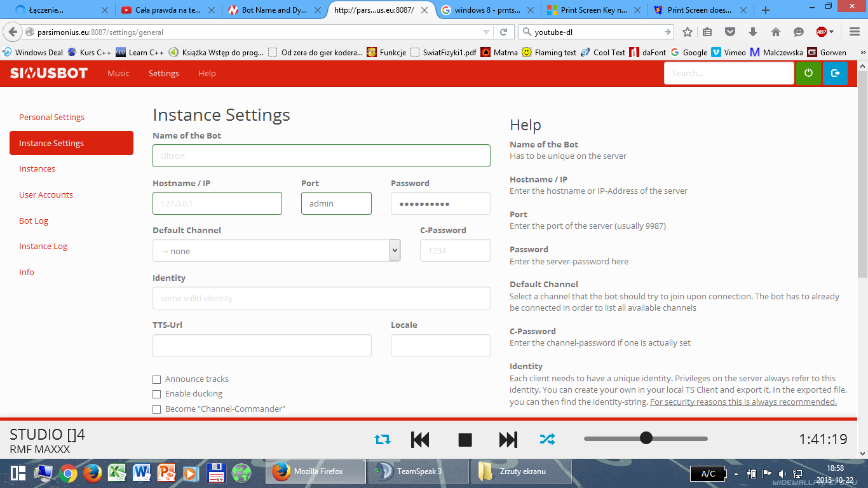Viewport: 868px width, 488px height.
Task: Toggle the shuffle icon
Action: click(547, 439)
